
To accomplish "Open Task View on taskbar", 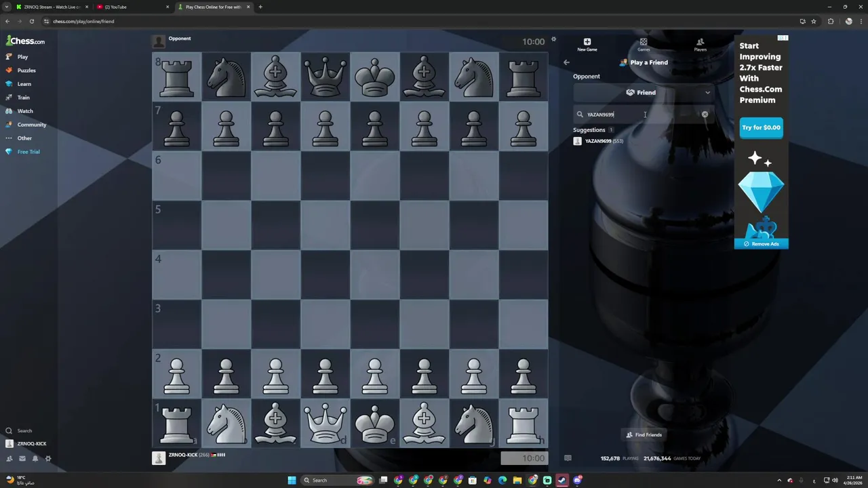I will point(383,481).
